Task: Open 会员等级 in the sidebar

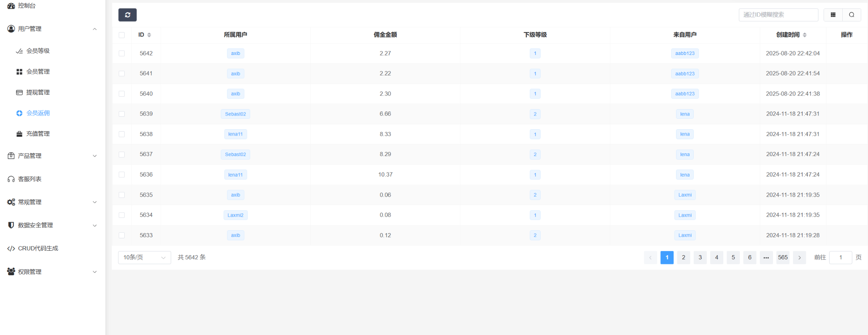Action: pyautogui.click(x=38, y=51)
